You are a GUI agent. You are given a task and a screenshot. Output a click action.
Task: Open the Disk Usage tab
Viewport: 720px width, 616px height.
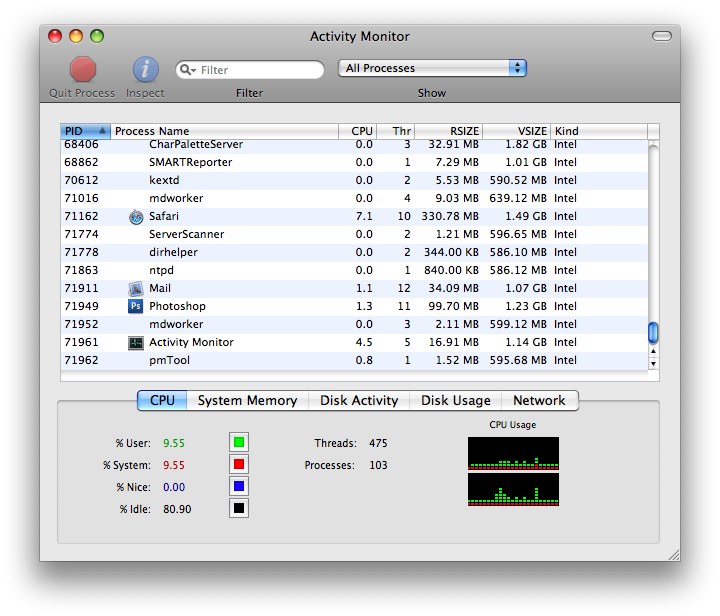pyautogui.click(x=456, y=400)
